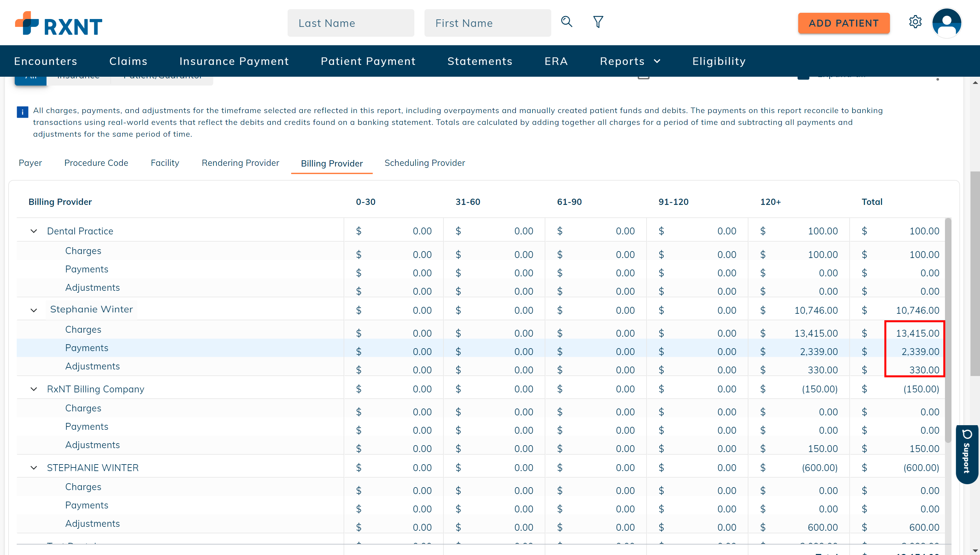Click the 10,746.00 value in the 120+ column
This screenshot has height=555, width=980.
click(x=816, y=310)
